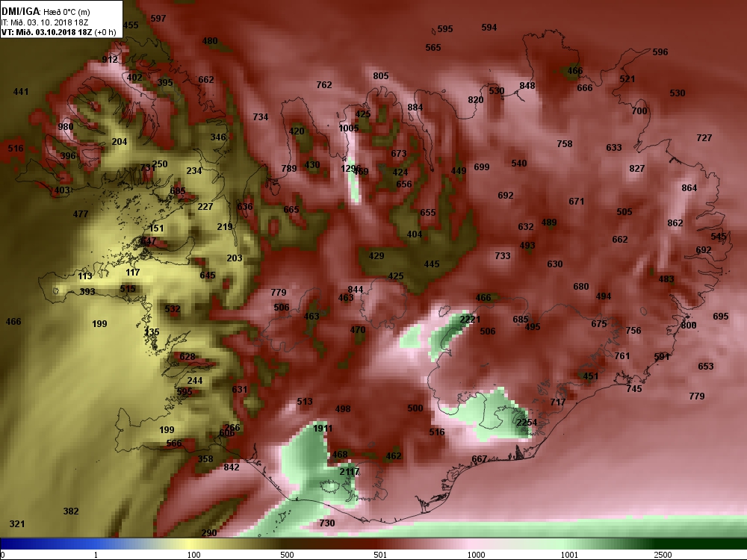Choose the map value 727
747x560 pixels.
pos(704,137)
